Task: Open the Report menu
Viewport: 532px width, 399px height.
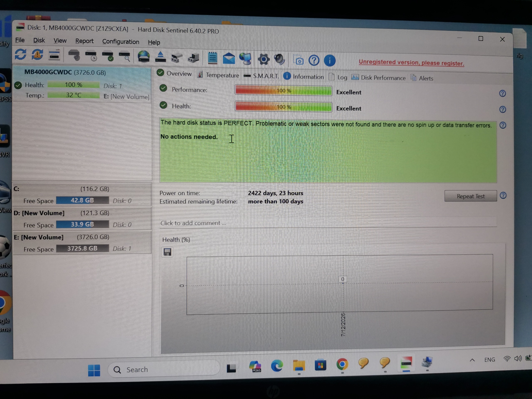Action: (84, 41)
